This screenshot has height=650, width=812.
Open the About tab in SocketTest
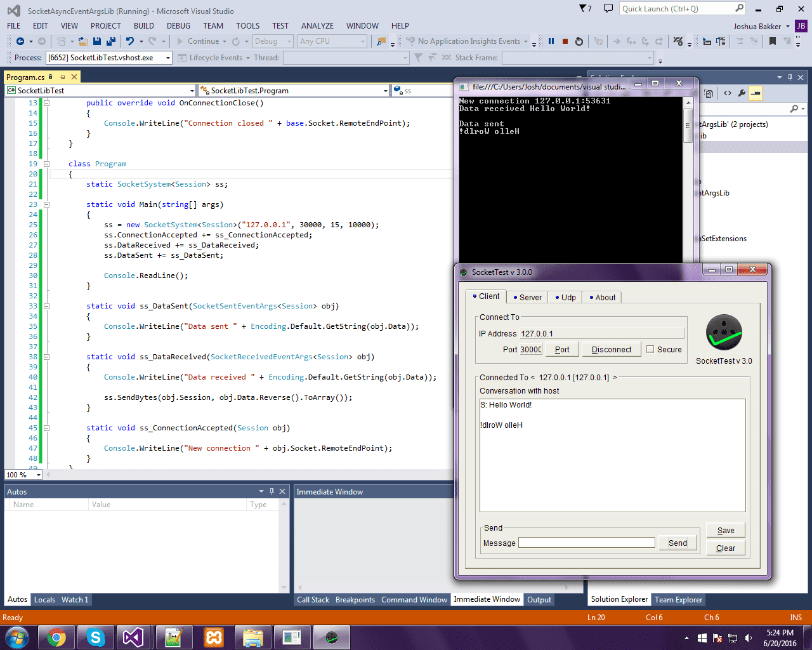(x=602, y=297)
